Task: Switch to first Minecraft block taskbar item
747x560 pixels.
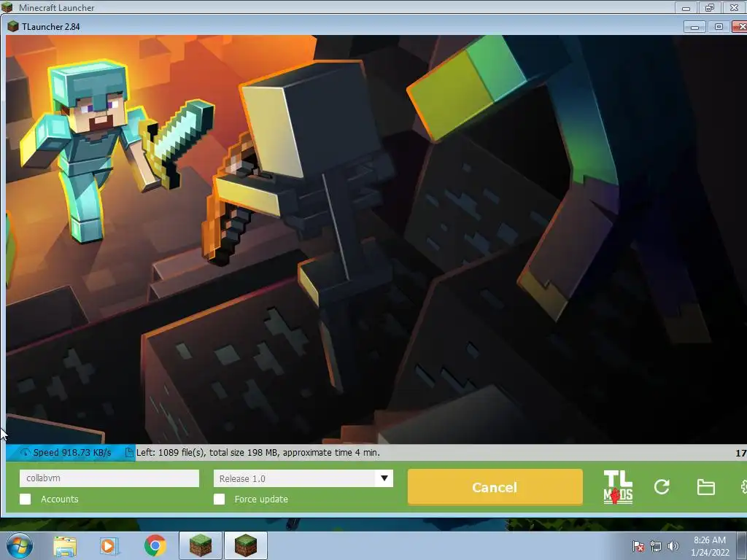Action: pos(201,545)
